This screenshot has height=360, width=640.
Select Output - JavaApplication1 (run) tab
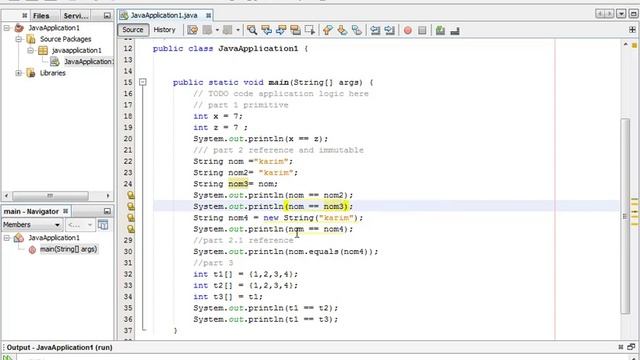[x=60, y=347]
